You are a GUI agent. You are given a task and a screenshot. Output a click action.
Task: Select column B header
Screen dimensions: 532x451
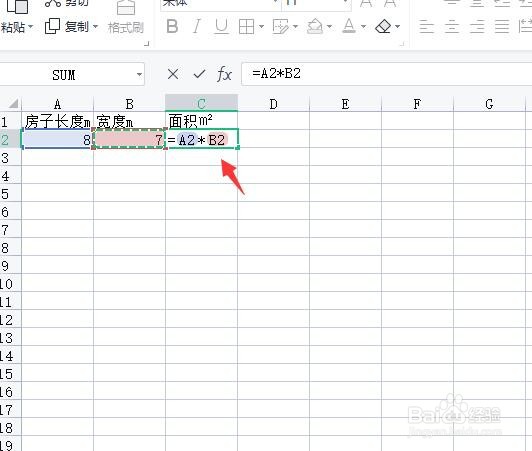[x=129, y=104]
